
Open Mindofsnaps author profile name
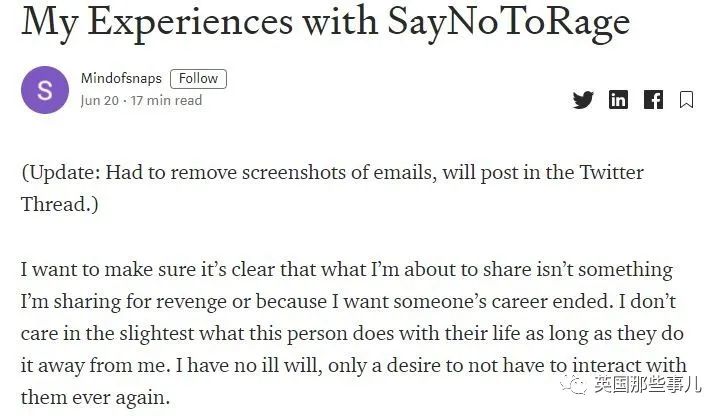pyautogui.click(x=121, y=78)
